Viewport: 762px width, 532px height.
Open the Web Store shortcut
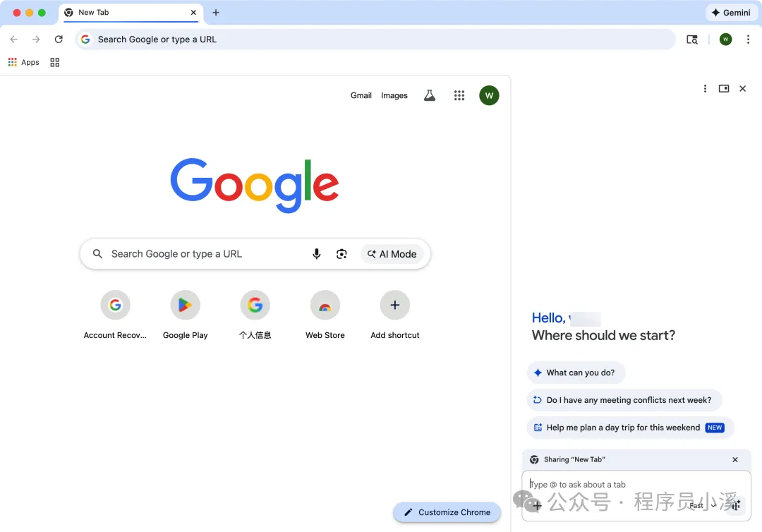pyautogui.click(x=325, y=315)
